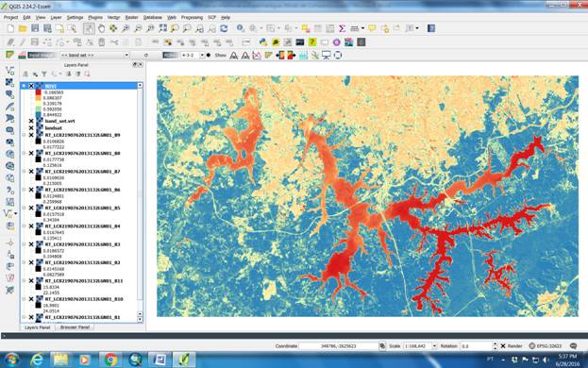Open the Identify Features tool

[x=241, y=28]
